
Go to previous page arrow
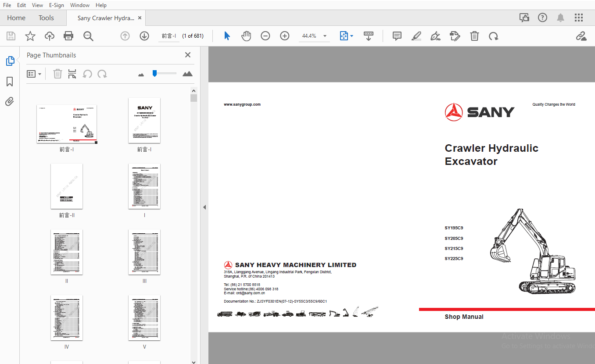125,36
